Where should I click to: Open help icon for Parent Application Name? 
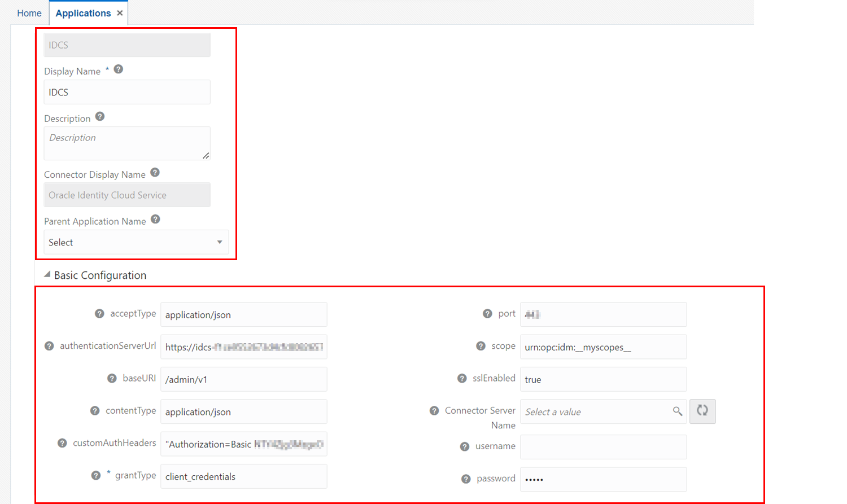coord(155,220)
